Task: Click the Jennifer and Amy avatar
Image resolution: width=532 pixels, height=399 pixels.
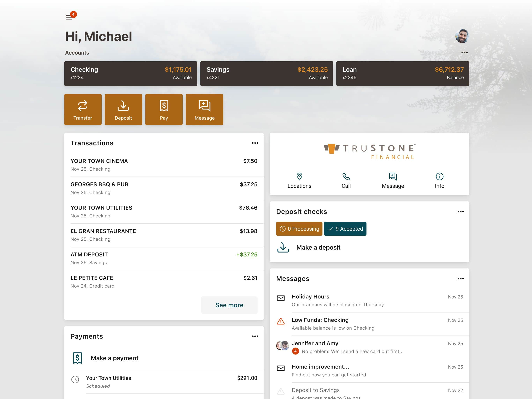Action: pos(283,346)
